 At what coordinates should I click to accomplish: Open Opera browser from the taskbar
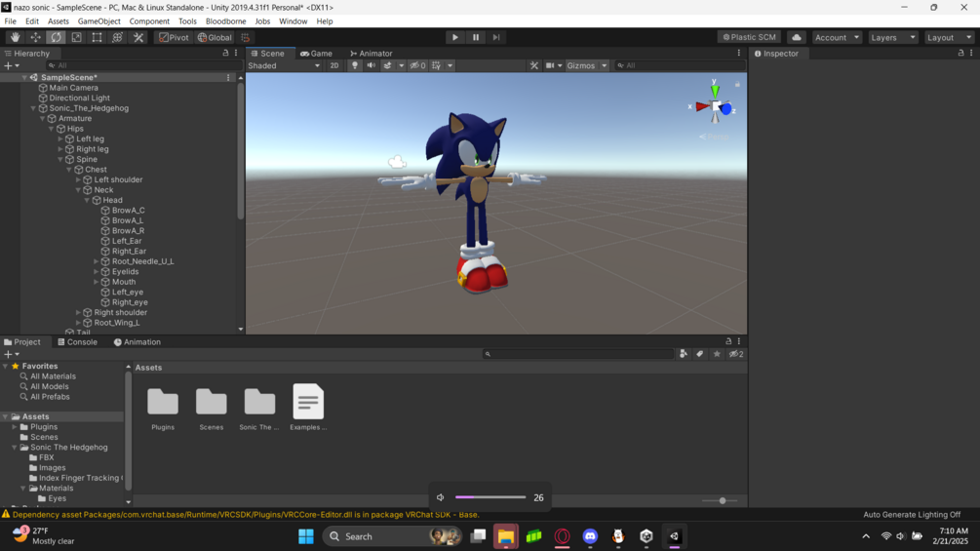[x=562, y=536]
